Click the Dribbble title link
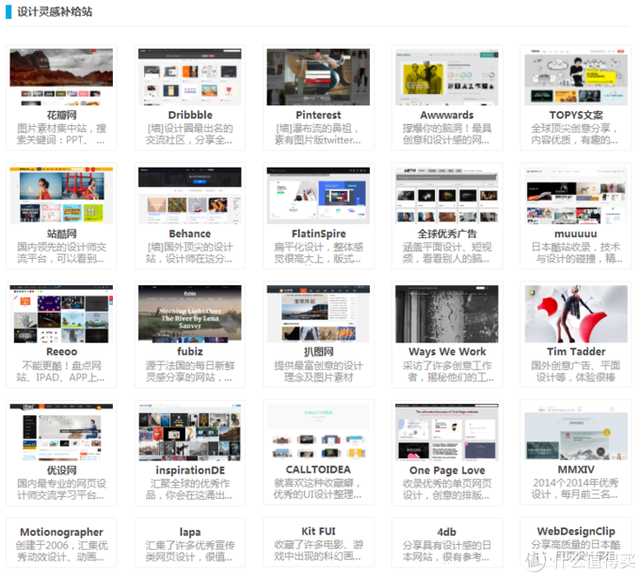The height and width of the screenshot is (577, 640). point(190,115)
